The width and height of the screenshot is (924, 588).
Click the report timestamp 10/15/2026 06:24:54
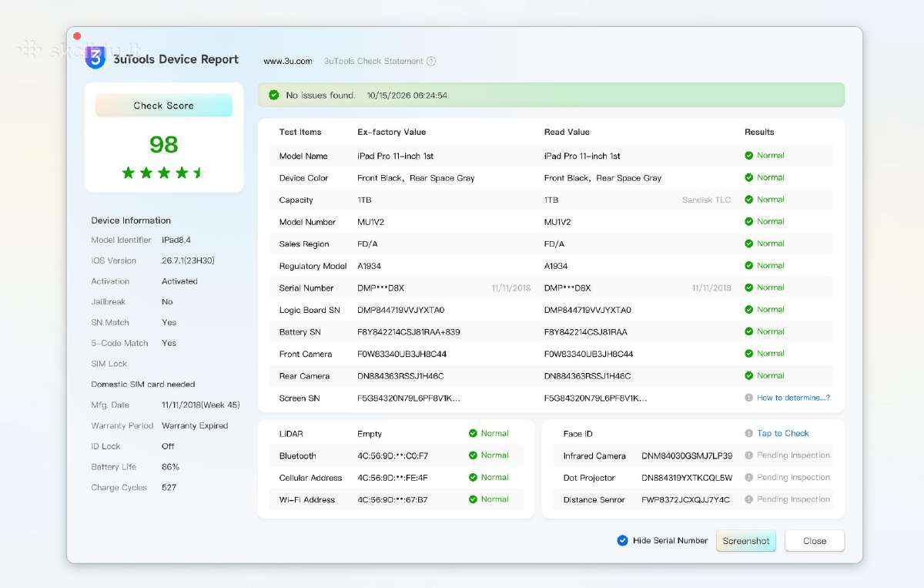click(x=407, y=96)
